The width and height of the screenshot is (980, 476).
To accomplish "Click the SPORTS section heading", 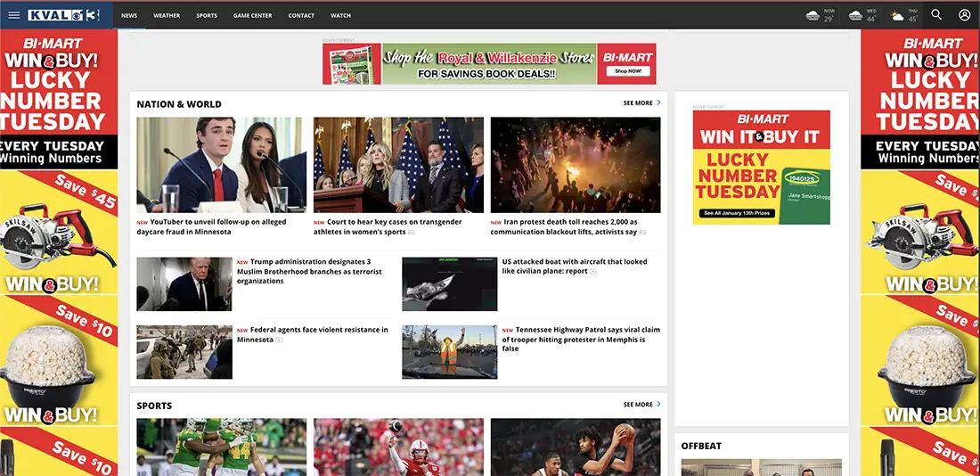I will coord(154,406).
